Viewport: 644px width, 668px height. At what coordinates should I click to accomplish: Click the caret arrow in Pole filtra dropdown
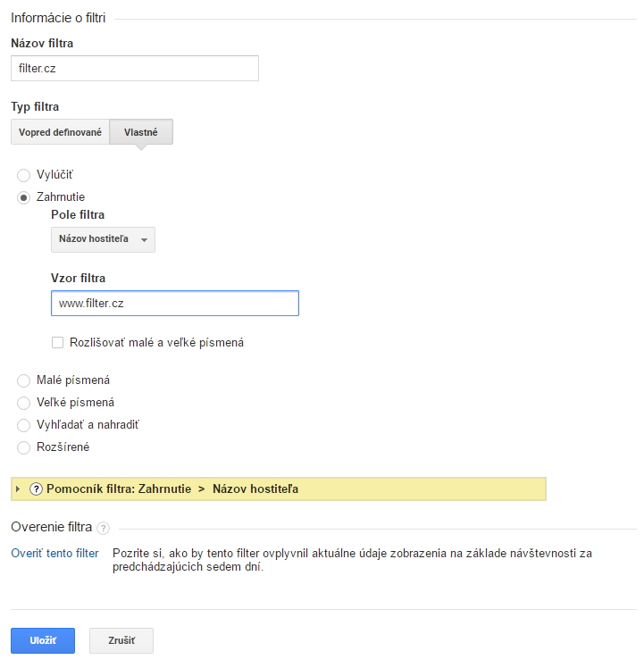tap(144, 239)
